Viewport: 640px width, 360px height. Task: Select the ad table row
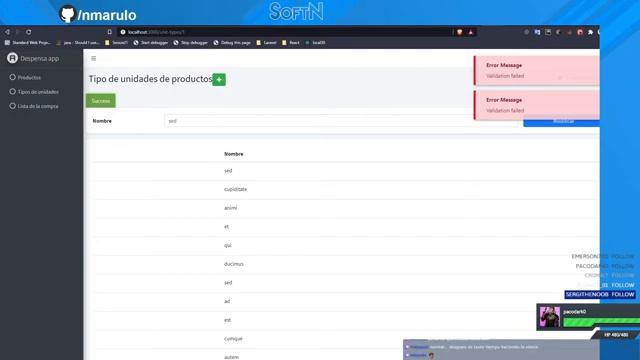(x=346, y=301)
